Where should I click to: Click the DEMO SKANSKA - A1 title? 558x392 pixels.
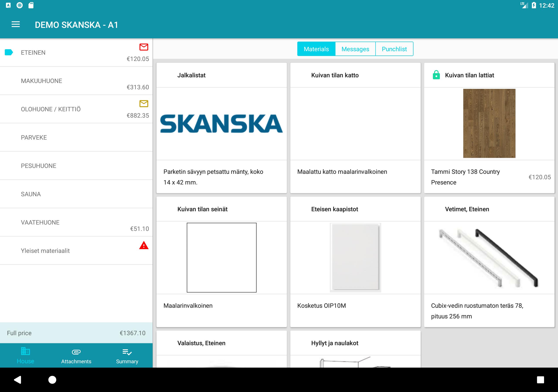pos(76,25)
